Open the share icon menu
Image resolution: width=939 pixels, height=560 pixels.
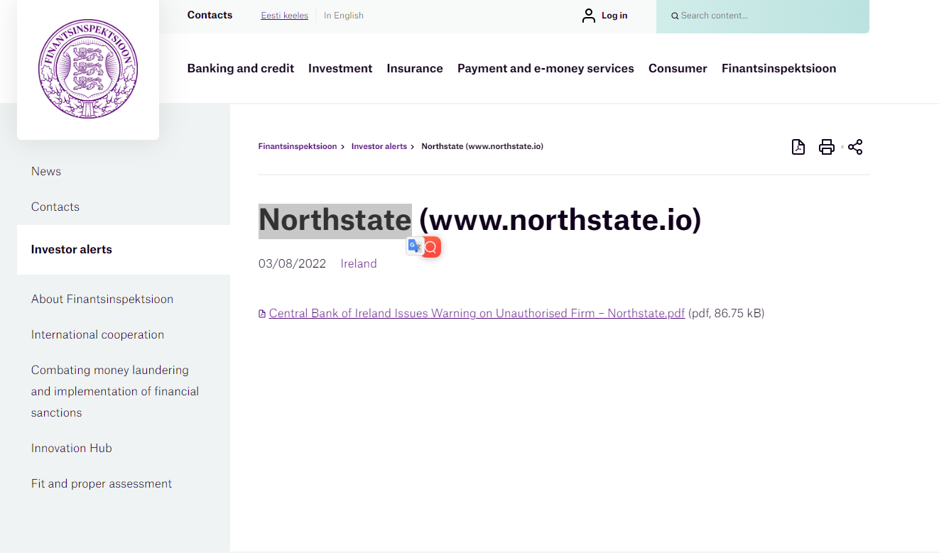pos(855,147)
